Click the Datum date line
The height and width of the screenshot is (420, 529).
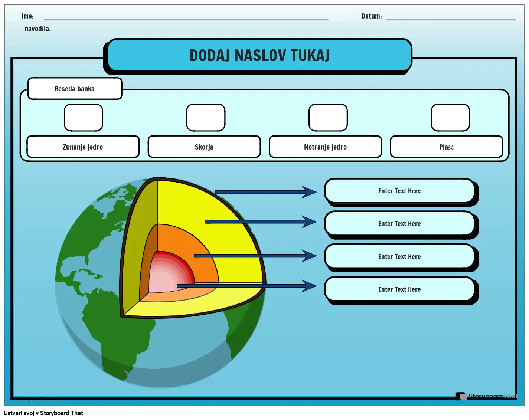click(x=451, y=19)
